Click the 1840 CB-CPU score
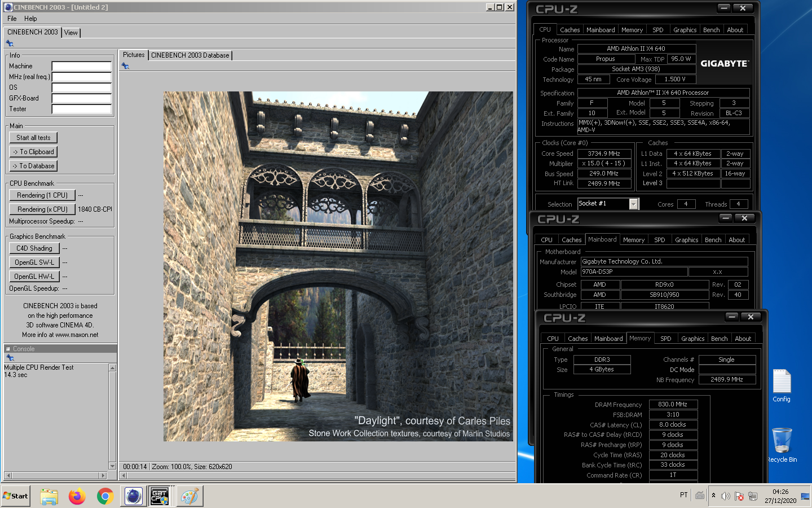Image resolution: width=812 pixels, height=508 pixels. 95,209
